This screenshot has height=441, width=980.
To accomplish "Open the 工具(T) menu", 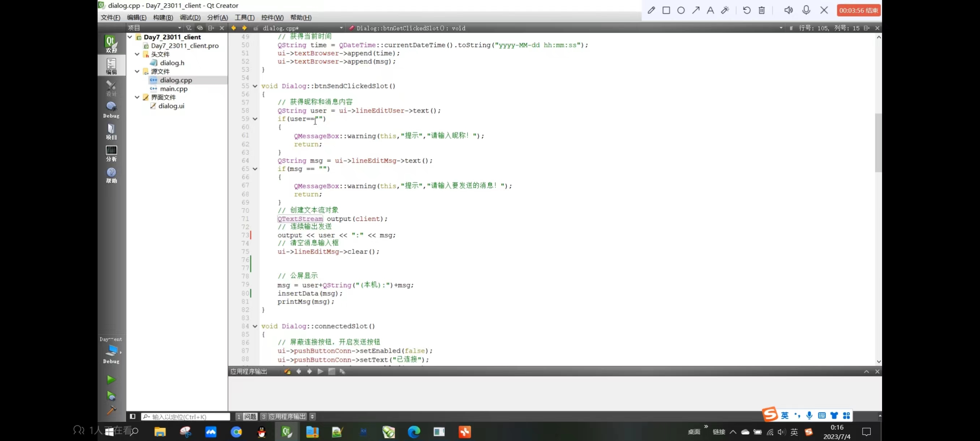I will click(244, 17).
